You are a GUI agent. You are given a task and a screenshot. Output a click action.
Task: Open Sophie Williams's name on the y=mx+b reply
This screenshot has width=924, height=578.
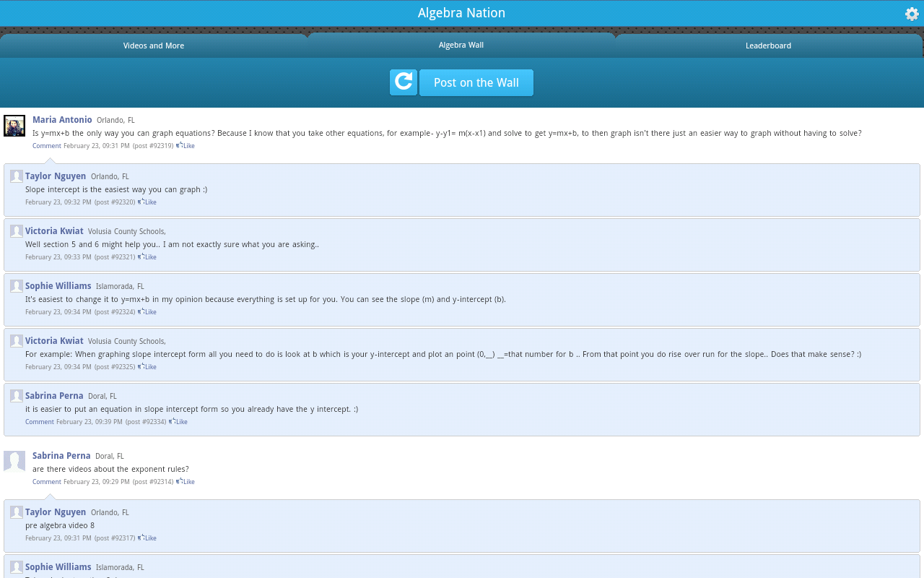tap(58, 286)
